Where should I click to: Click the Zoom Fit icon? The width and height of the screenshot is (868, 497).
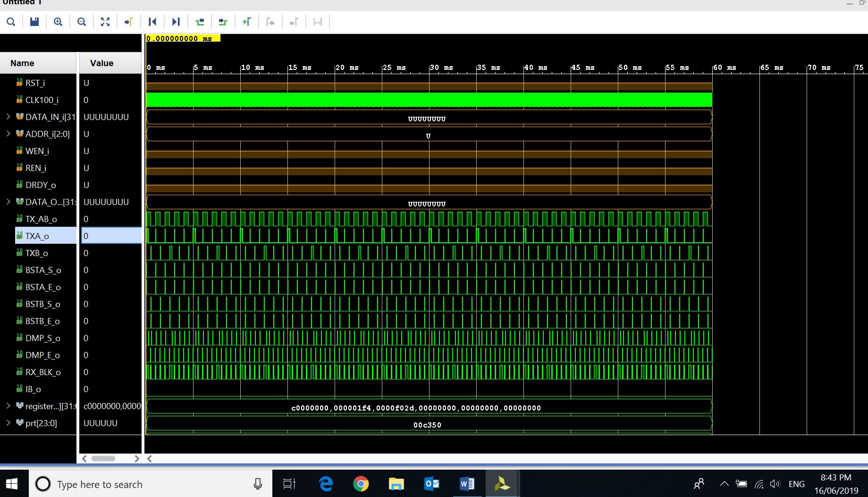[x=105, y=22]
